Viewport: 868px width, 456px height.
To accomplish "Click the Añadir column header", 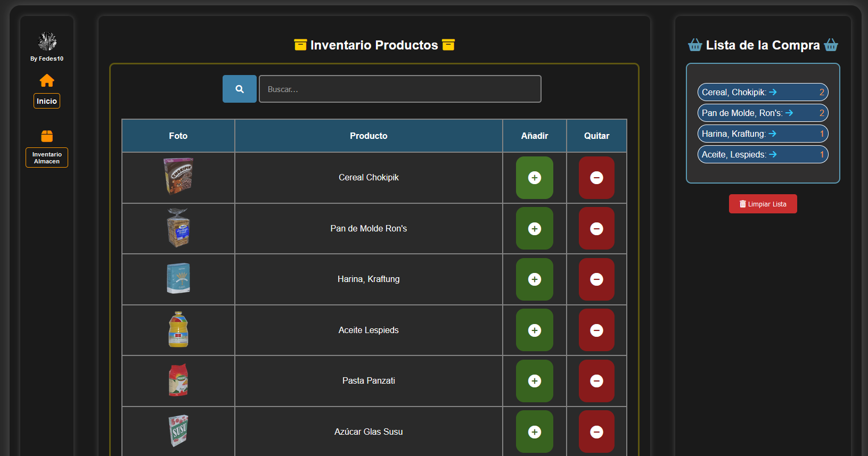I will click(x=535, y=136).
